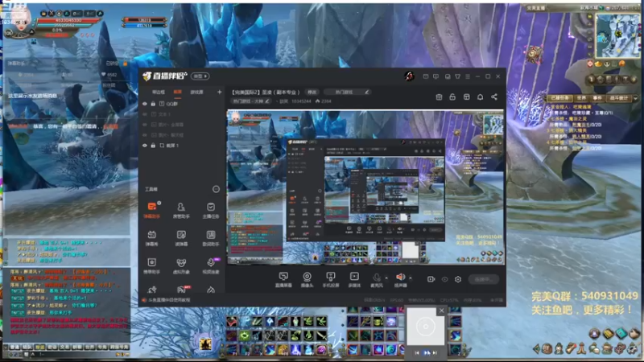644x362 pixels.
Task: Toggle the lock on the 截屏 1 source
Action: [153, 146]
